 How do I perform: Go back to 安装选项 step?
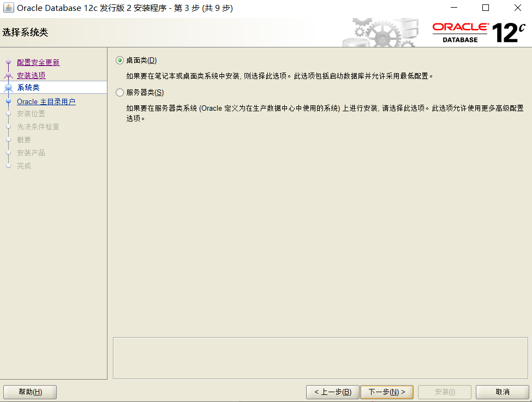coord(31,75)
